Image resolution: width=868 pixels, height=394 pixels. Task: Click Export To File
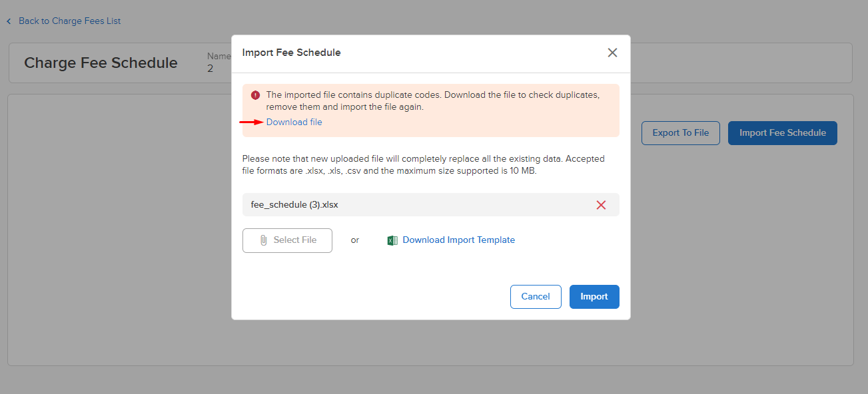[x=680, y=132]
